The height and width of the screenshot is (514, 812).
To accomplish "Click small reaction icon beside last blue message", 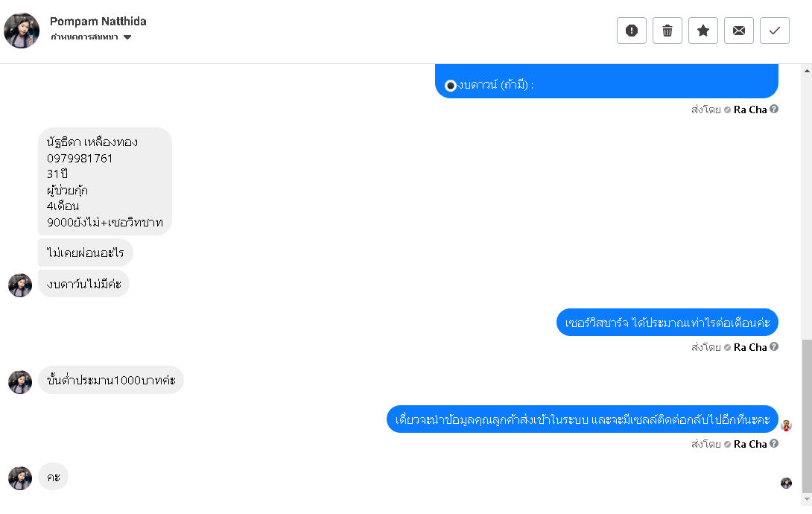I will (786, 425).
